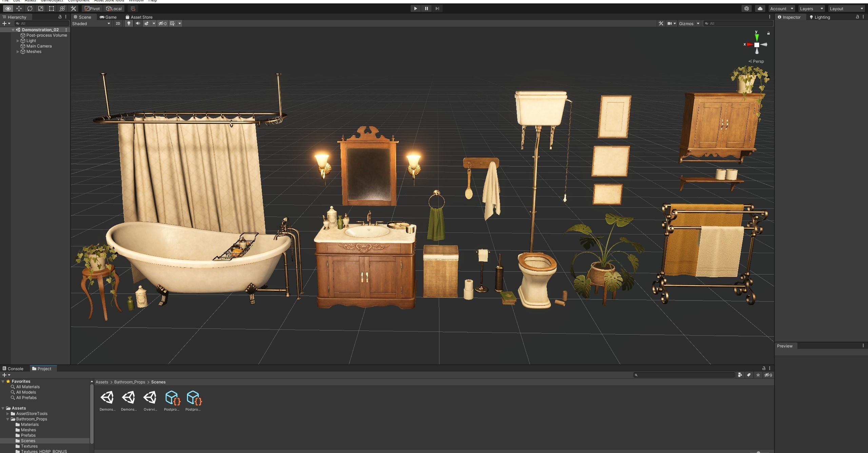868x453 pixels.
Task: Open Unity Collab icon next to cloud
Action: 746,8
